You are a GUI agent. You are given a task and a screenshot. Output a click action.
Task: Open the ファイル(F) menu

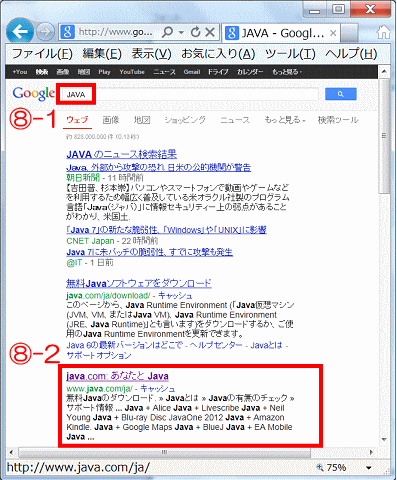[42, 54]
